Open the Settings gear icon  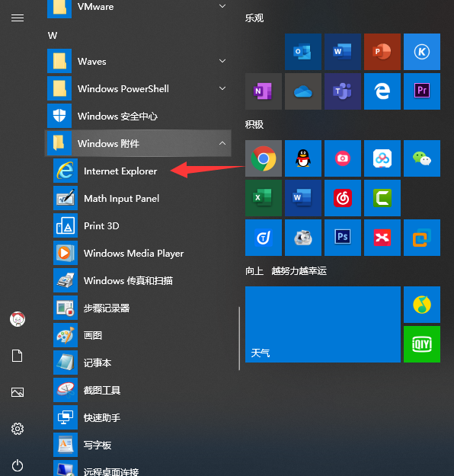tap(18, 429)
